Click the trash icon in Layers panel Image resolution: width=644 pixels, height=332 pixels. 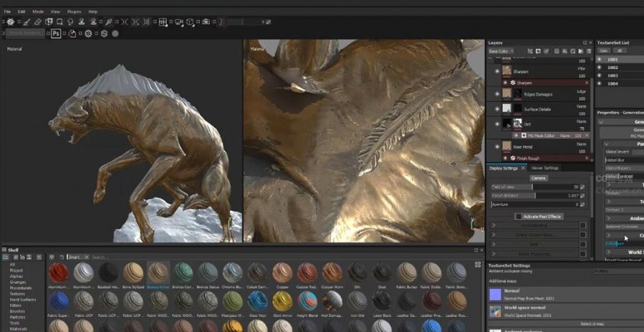point(589,52)
